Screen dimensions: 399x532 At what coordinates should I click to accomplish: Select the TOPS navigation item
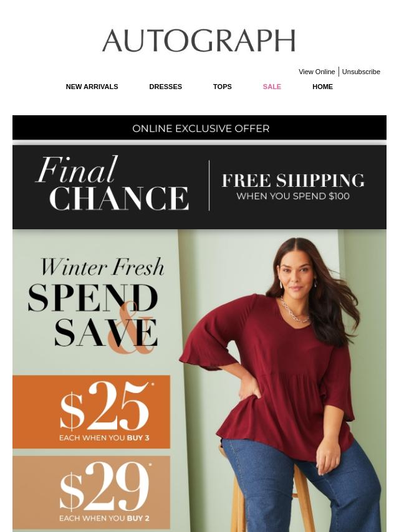(222, 87)
